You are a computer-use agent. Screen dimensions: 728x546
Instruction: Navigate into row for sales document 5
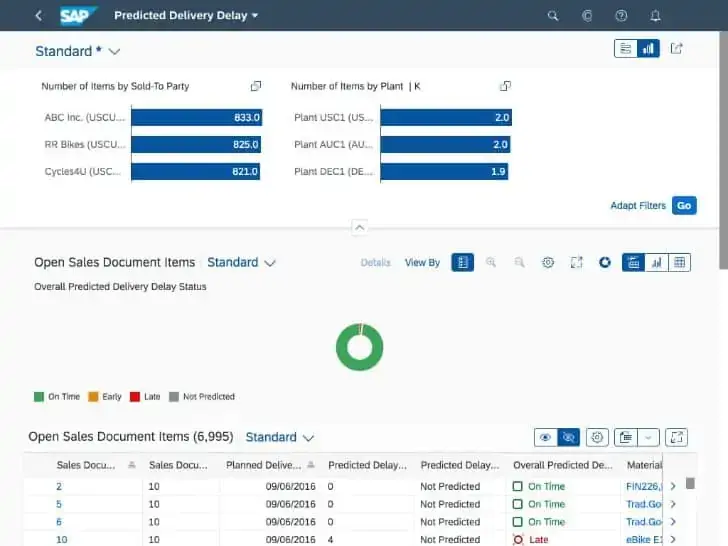pos(673,504)
